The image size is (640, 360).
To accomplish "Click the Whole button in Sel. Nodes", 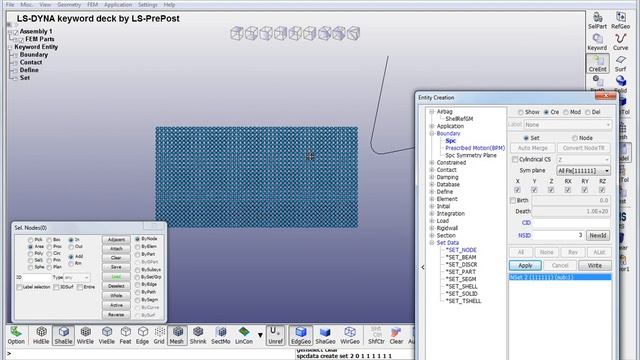I will coord(116,296).
